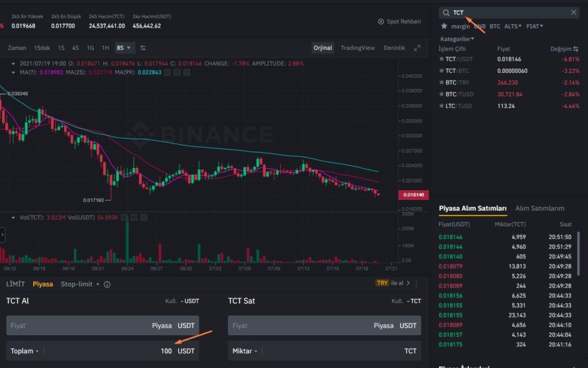Viewport: 588px width, 368px height.
Task: Open the Spot Rehberi link
Action: [404, 22]
